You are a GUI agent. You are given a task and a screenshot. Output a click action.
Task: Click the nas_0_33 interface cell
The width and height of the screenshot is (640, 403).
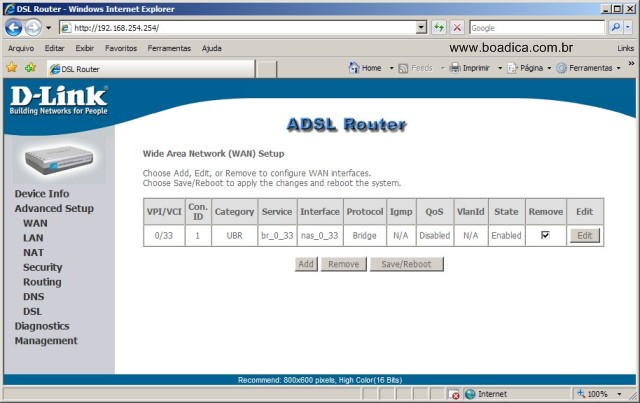pos(320,236)
